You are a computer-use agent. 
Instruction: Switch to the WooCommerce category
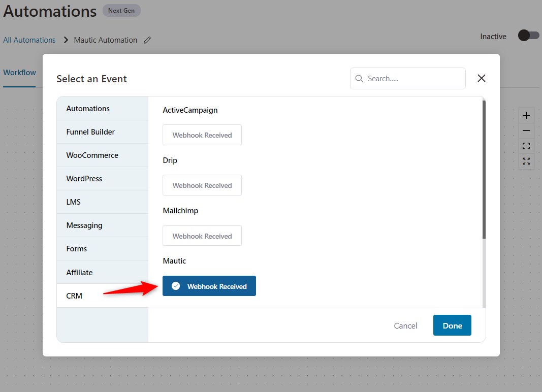102,155
